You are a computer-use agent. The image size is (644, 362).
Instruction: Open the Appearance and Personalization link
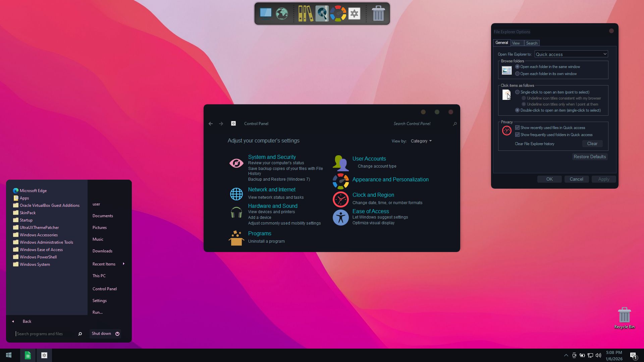tap(390, 180)
